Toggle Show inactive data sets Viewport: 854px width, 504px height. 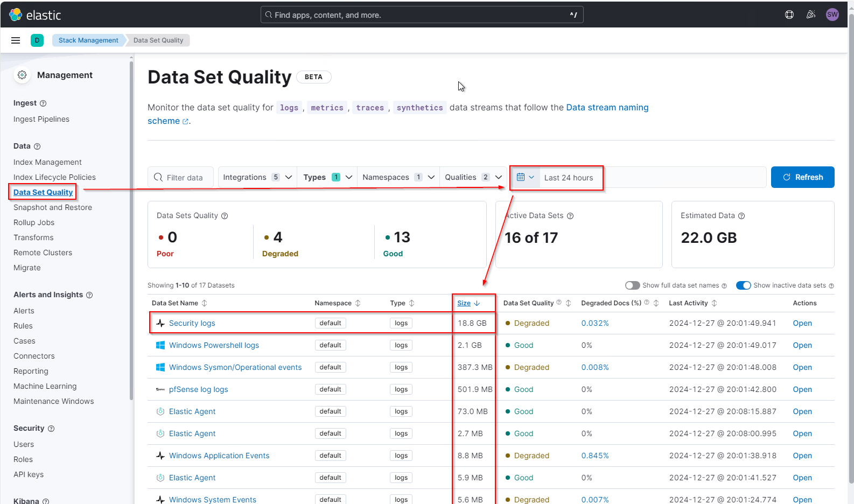coord(743,285)
